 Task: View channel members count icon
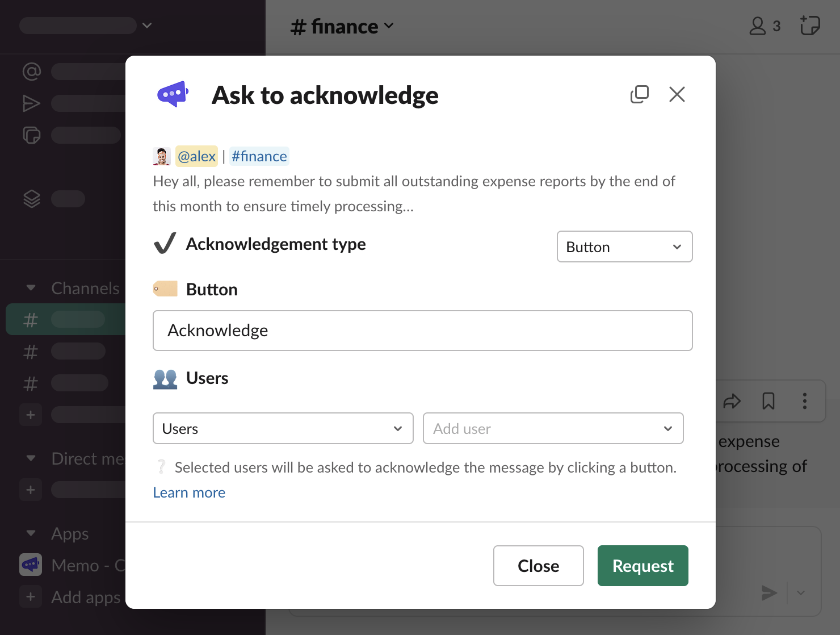tap(765, 26)
